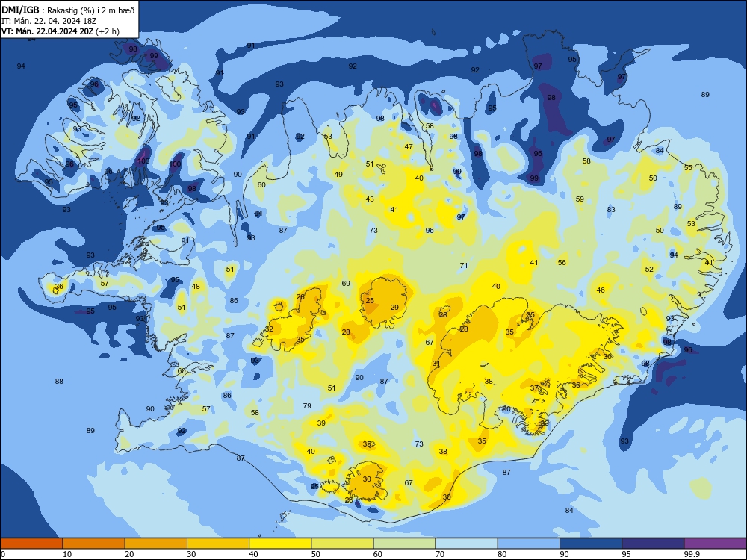This screenshot has height=560, width=747.
Task: Click the 90–95 dark blue legend swatch
Action: [591, 544]
